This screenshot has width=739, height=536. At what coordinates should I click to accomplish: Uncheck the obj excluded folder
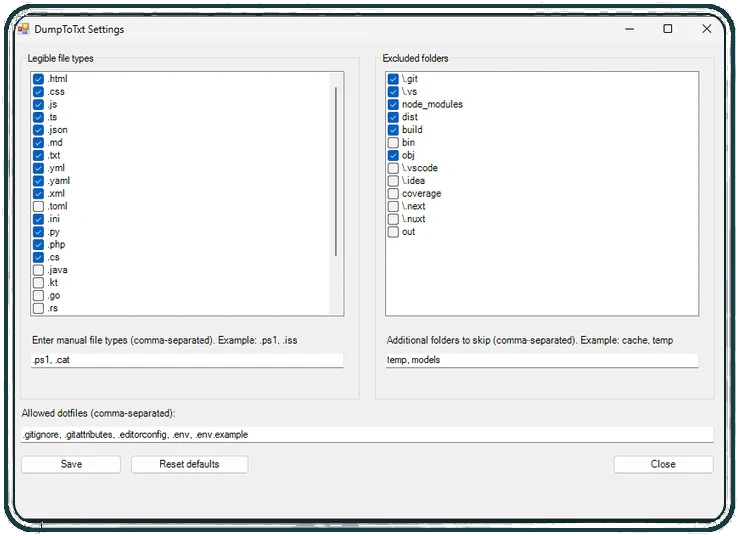coord(393,155)
